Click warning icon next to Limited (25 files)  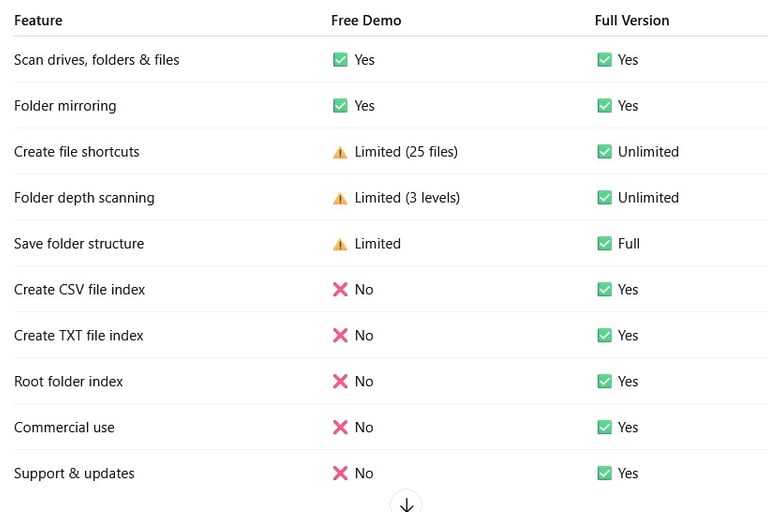[x=340, y=152]
